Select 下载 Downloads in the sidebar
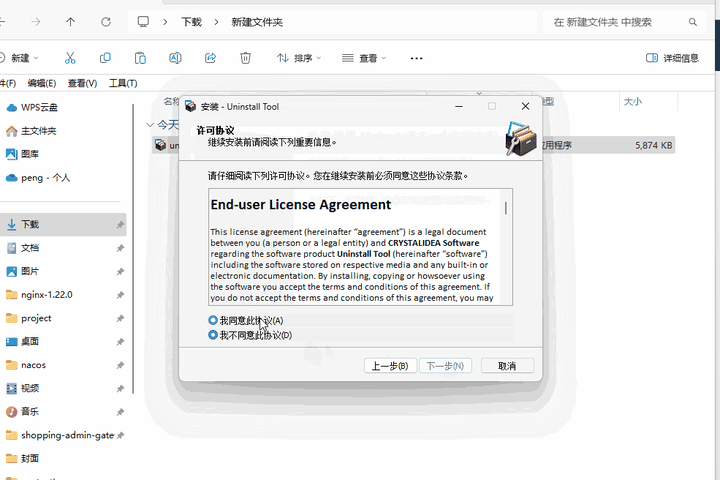The image size is (720, 480). [x=63, y=224]
